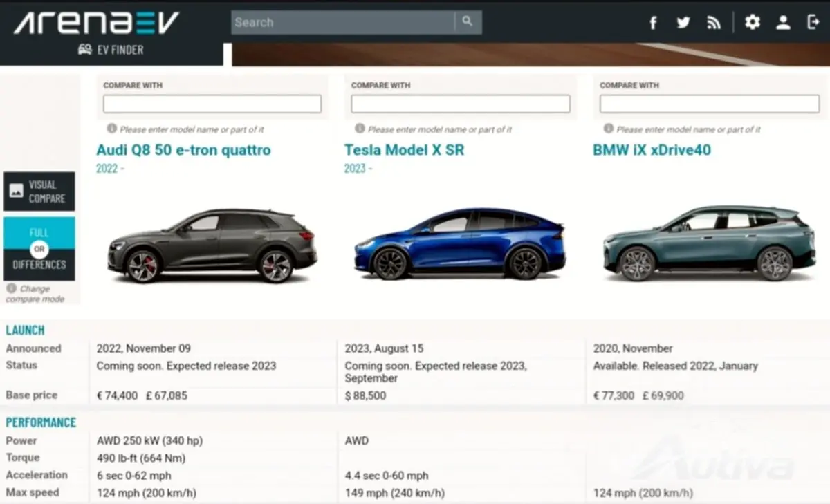Click Audi torque 490 lb-ft (664 Nm)

click(x=141, y=458)
